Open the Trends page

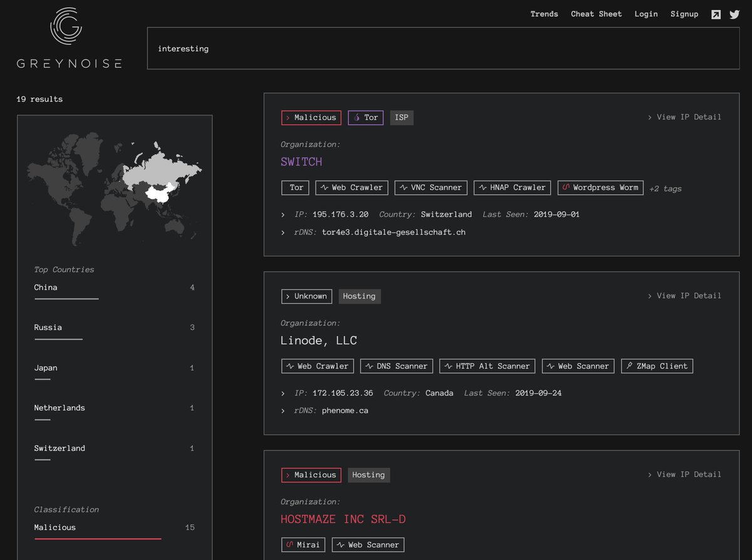coord(544,14)
